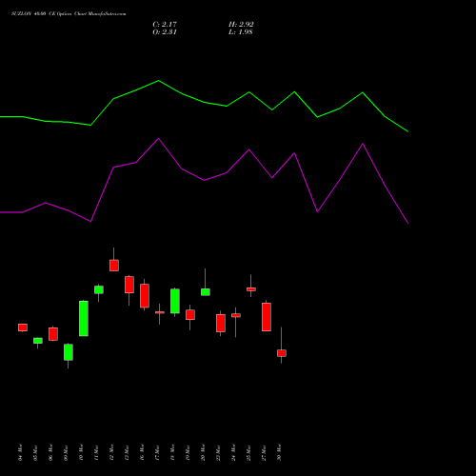Click the '09 Mar' date axis label
Viewport: 476px width, 476px height.
pos(66,452)
